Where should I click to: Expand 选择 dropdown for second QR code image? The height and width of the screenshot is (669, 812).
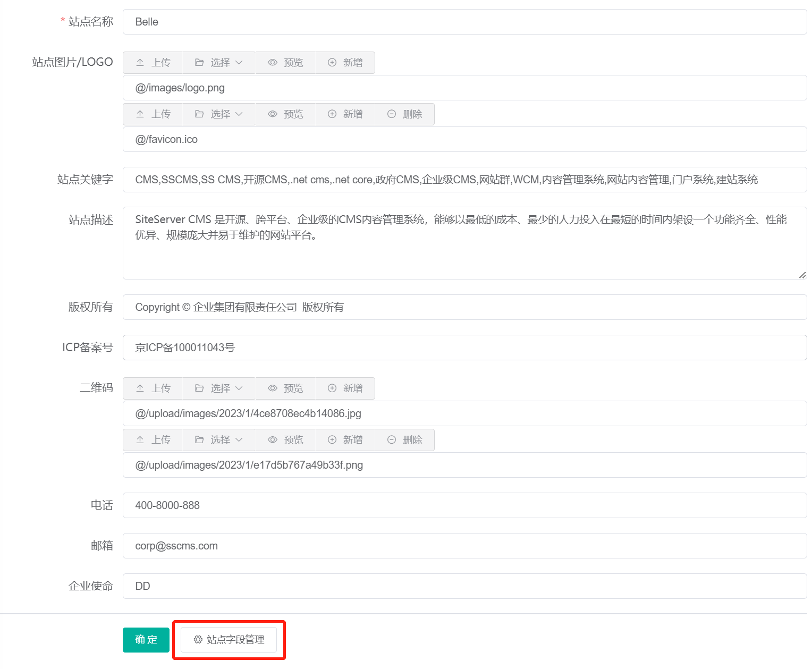(x=219, y=440)
